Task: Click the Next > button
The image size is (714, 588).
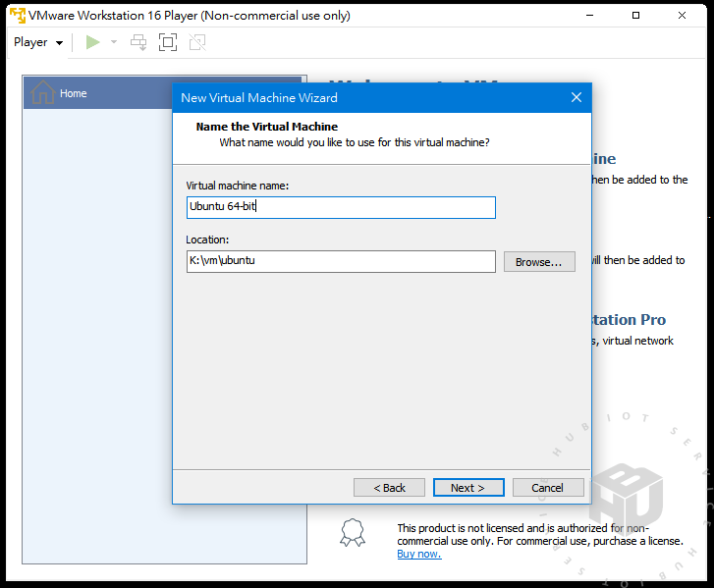Action: tap(468, 488)
